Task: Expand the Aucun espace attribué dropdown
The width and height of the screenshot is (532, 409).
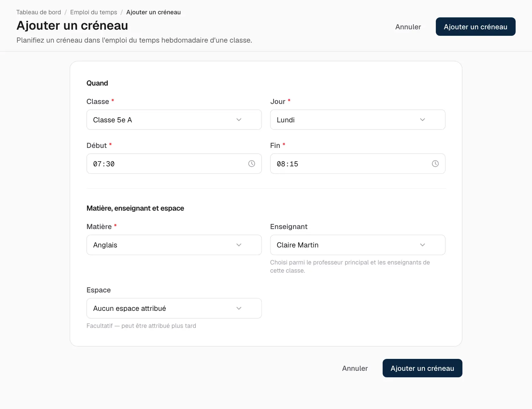Action: (x=174, y=308)
